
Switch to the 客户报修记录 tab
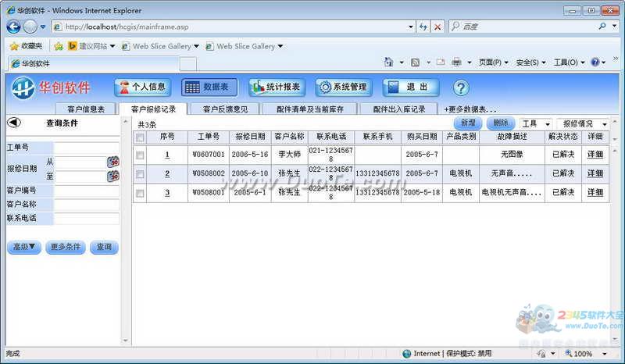(x=153, y=109)
